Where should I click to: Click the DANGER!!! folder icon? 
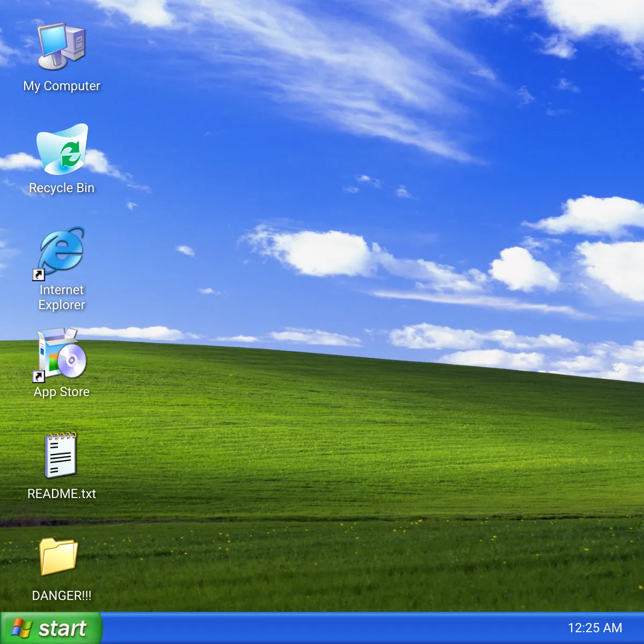(59, 556)
